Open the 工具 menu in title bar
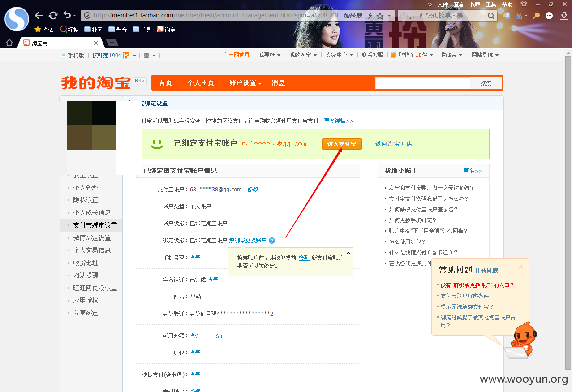This screenshot has height=392, width=572. click(x=491, y=4)
